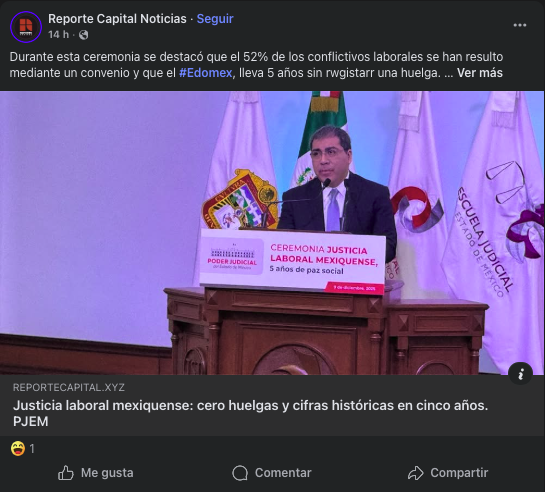
Task: View the reaction count number 1
Action: [32, 449]
